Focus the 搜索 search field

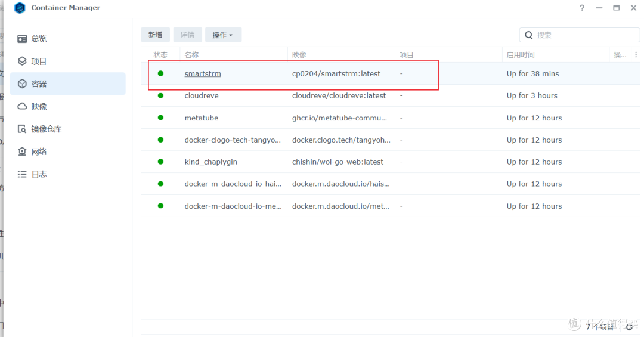tap(580, 35)
